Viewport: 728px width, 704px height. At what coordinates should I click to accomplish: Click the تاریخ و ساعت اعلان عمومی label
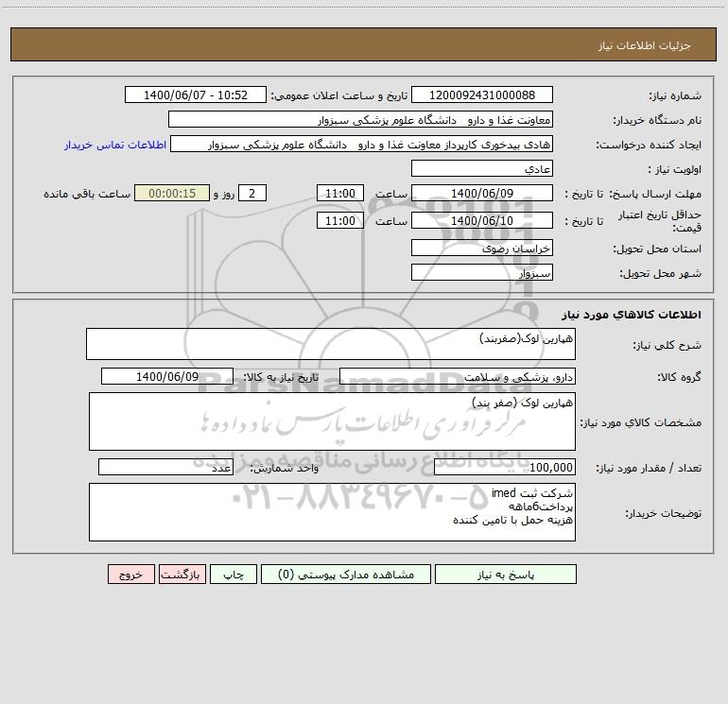(x=338, y=95)
